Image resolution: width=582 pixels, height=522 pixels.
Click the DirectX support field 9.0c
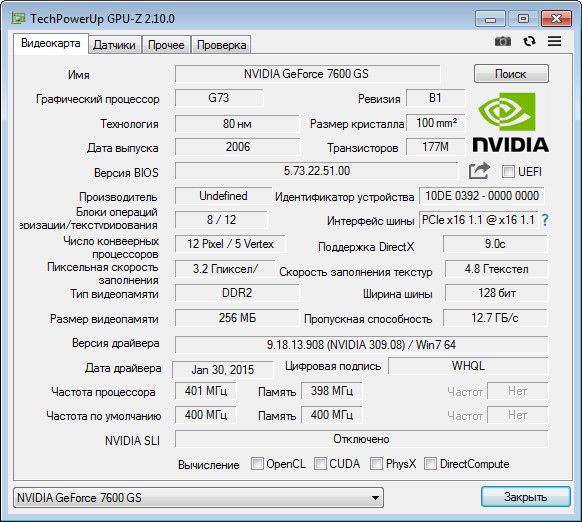[x=495, y=244]
